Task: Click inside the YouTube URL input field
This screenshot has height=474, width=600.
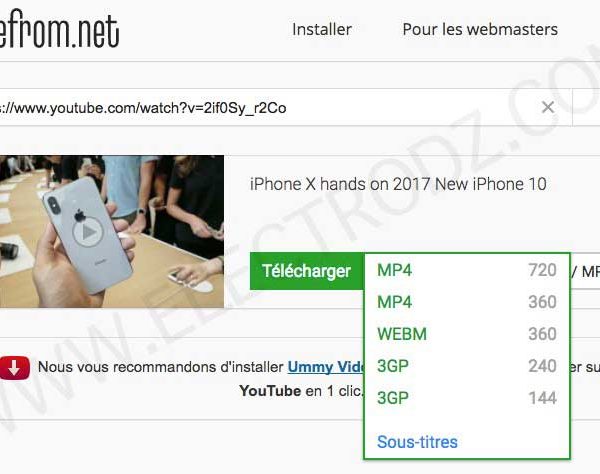Action: pos(268,108)
